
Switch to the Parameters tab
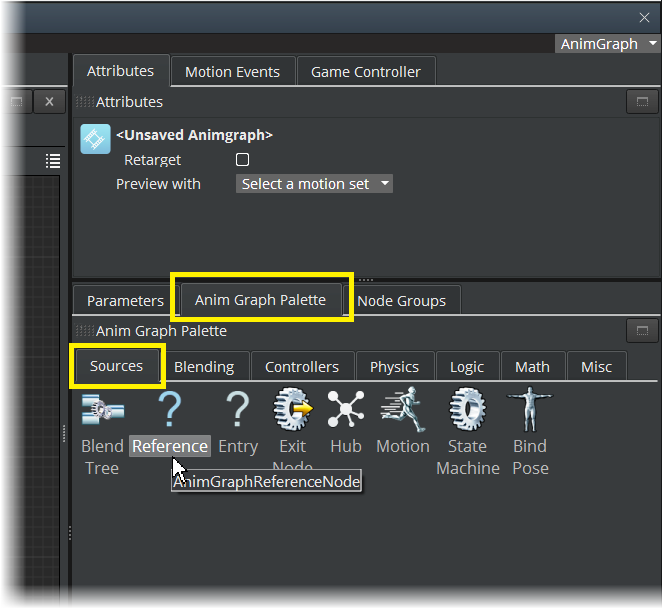(x=125, y=301)
